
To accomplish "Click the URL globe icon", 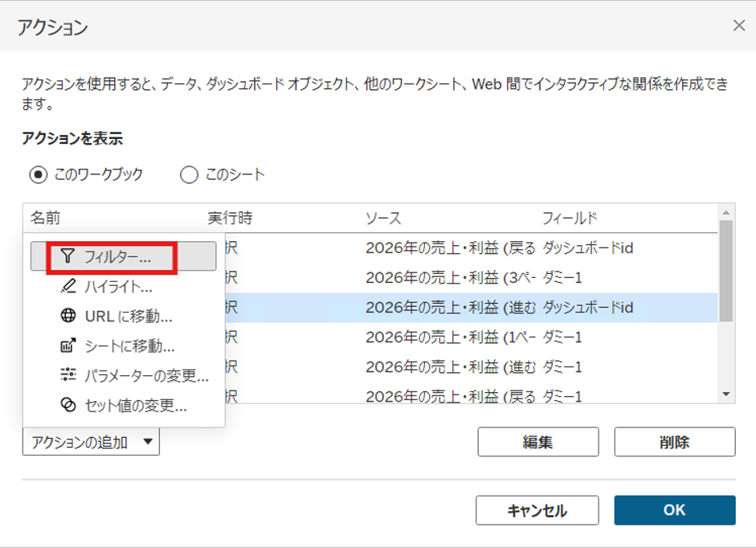I will (68, 316).
